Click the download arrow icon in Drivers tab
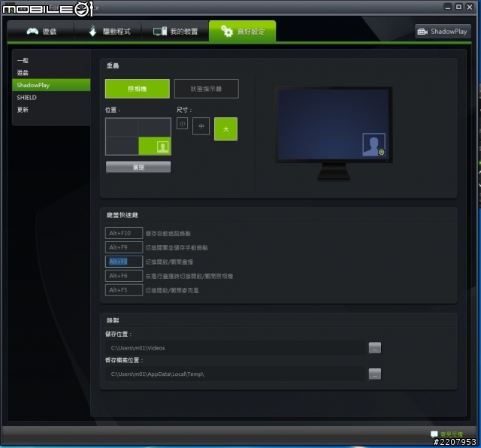Image resolution: width=481 pixels, height=448 pixels. tap(92, 31)
